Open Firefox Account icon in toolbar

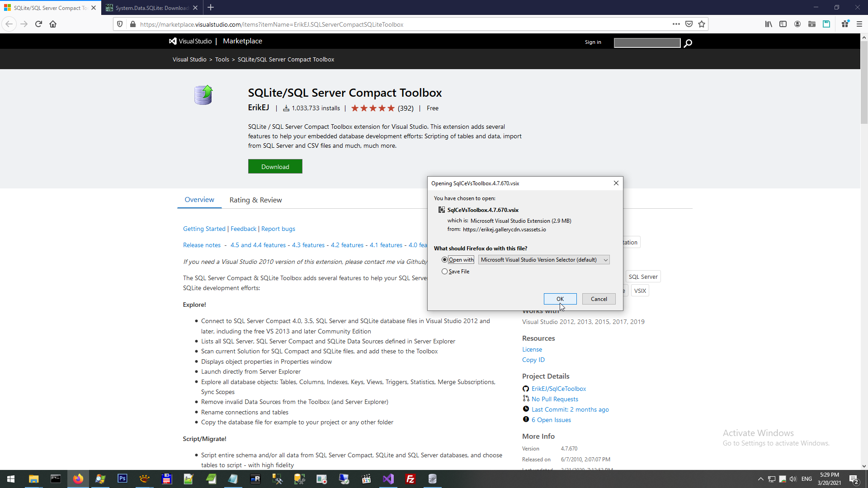pyautogui.click(x=797, y=24)
